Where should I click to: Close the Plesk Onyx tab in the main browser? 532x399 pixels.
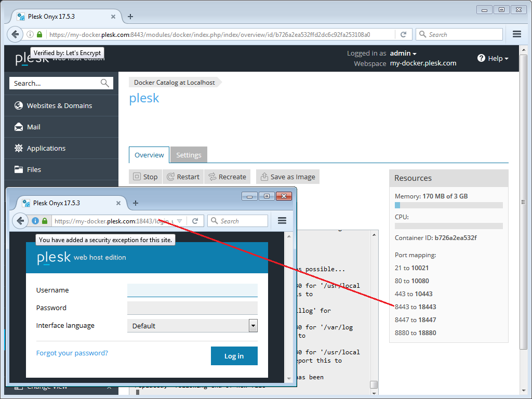pyautogui.click(x=113, y=16)
